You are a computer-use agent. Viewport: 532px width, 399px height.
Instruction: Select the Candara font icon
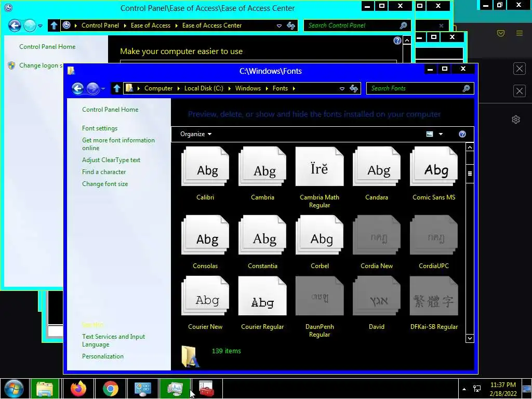click(x=377, y=167)
